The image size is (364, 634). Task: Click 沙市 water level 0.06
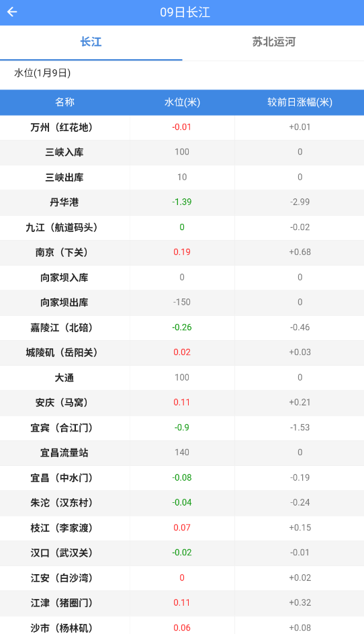pyautogui.click(x=182, y=627)
